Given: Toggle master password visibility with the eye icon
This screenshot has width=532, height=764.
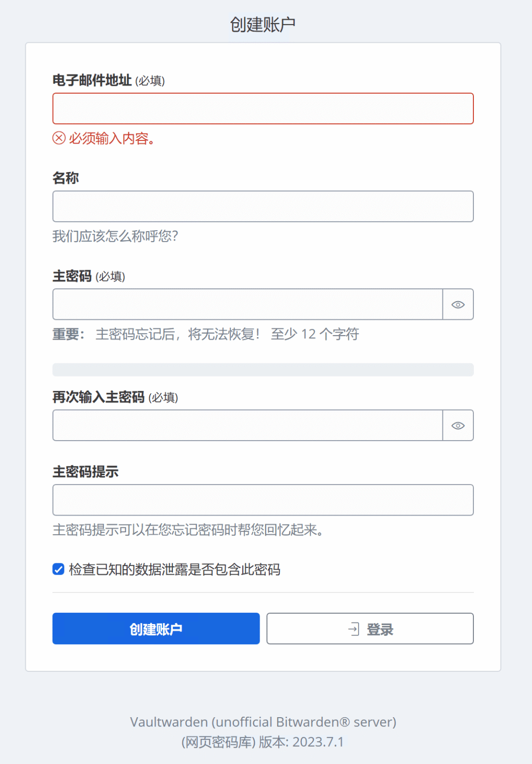Looking at the screenshot, I should pyautogui.click(x=458, y=304).
